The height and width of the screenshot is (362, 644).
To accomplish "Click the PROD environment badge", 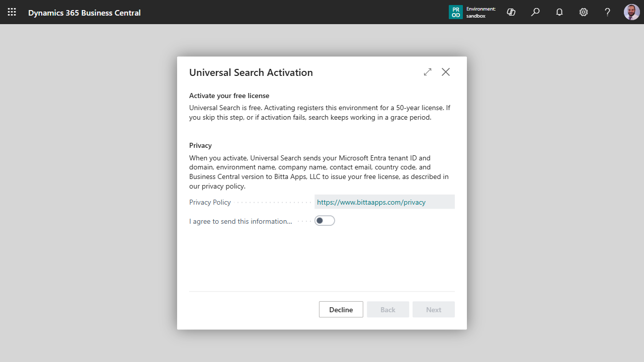I will [x=455, y=12].
